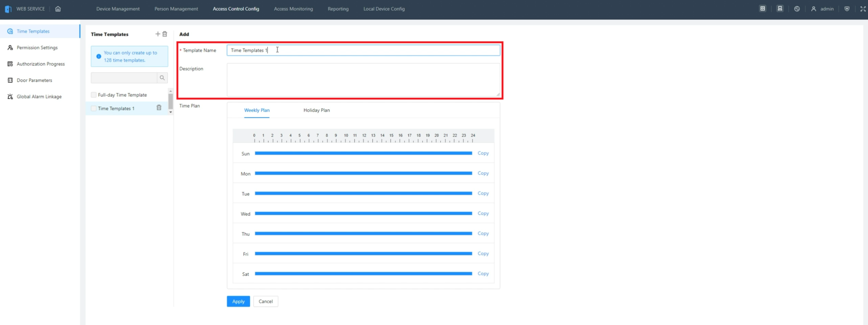868x325 pixels.
Task: Select Global Alarm Linkage in sidebar
Action: click(40, 97)
